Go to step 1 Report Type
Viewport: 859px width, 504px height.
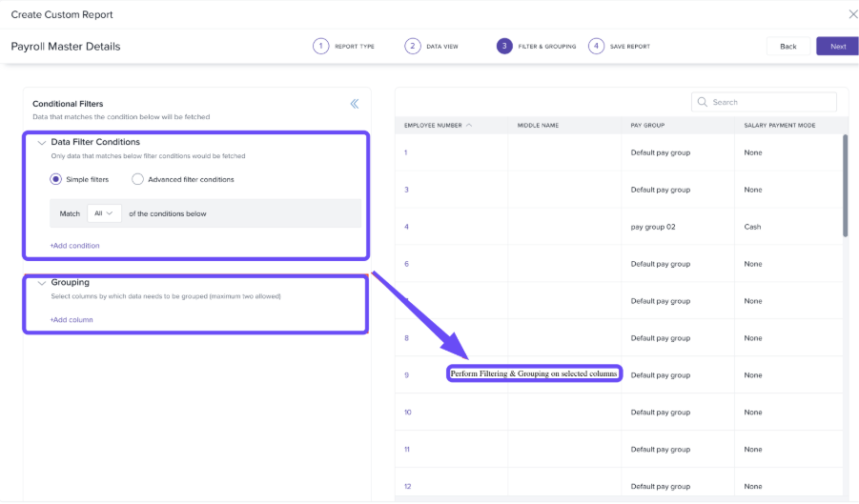pyautogui.click(x=321, y=46)
